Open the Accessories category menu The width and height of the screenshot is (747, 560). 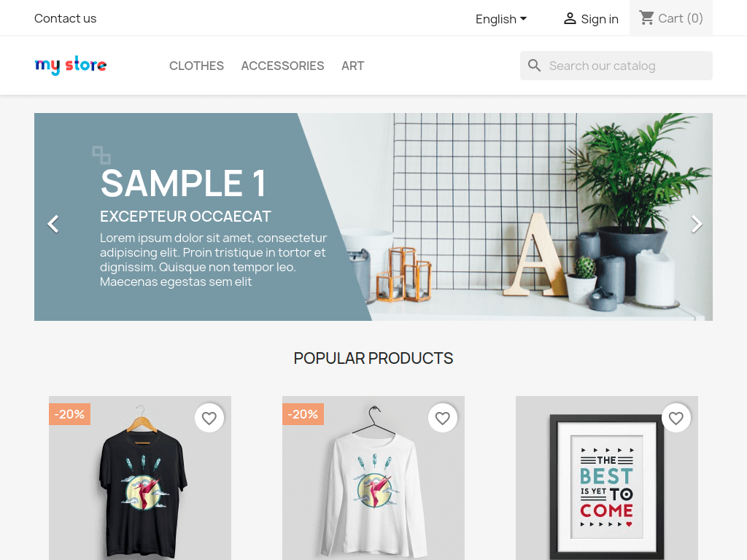coord(282,66)
